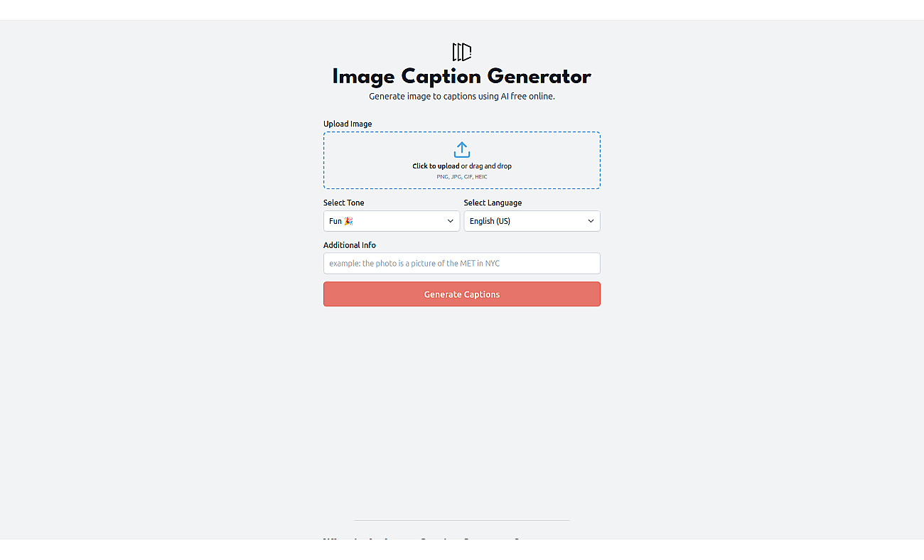The height and width of the screenshot is (560, 924).
Task: Click the Generate Captions button
Action: point(462,294)
